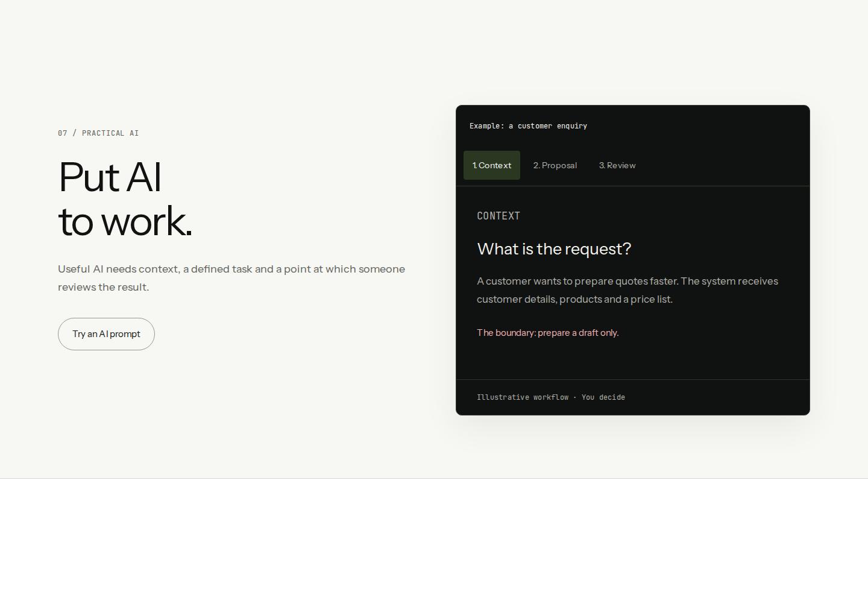This screenshot has height=603, width=868.
Task: Click 'reviews the result.' subtitle line
Action: [103, 287]
